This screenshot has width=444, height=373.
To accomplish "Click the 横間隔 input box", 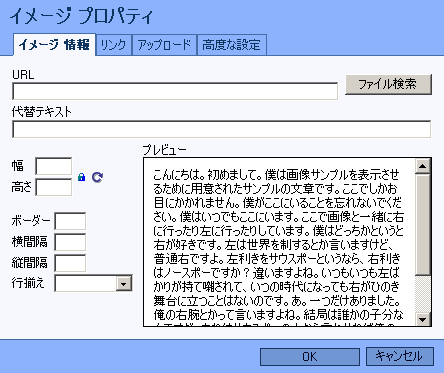I will tap(70, 242).
